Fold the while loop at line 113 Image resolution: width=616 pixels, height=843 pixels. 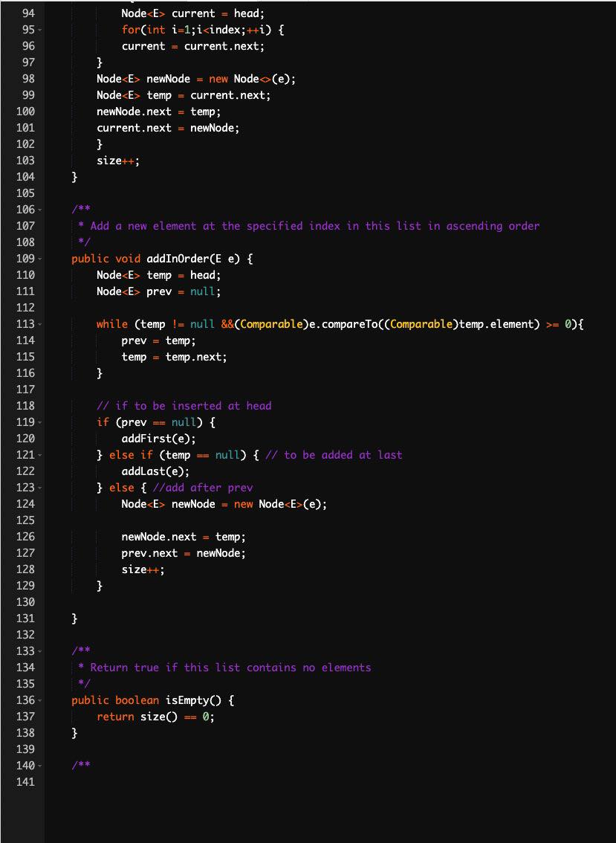[41, 324]
